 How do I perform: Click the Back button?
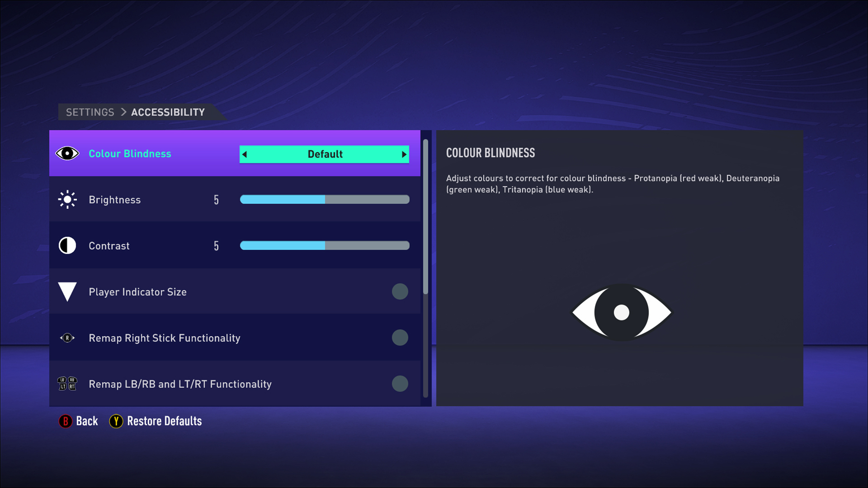coord(78,421)
